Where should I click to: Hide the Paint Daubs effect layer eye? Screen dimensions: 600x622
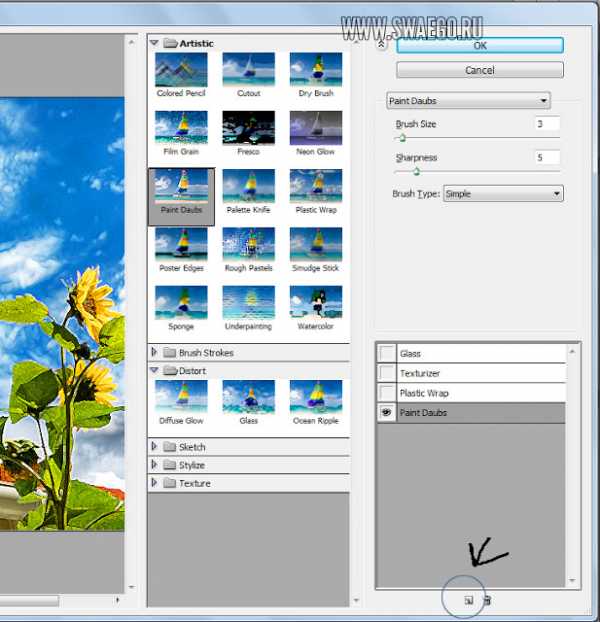(x=386, y=413)
